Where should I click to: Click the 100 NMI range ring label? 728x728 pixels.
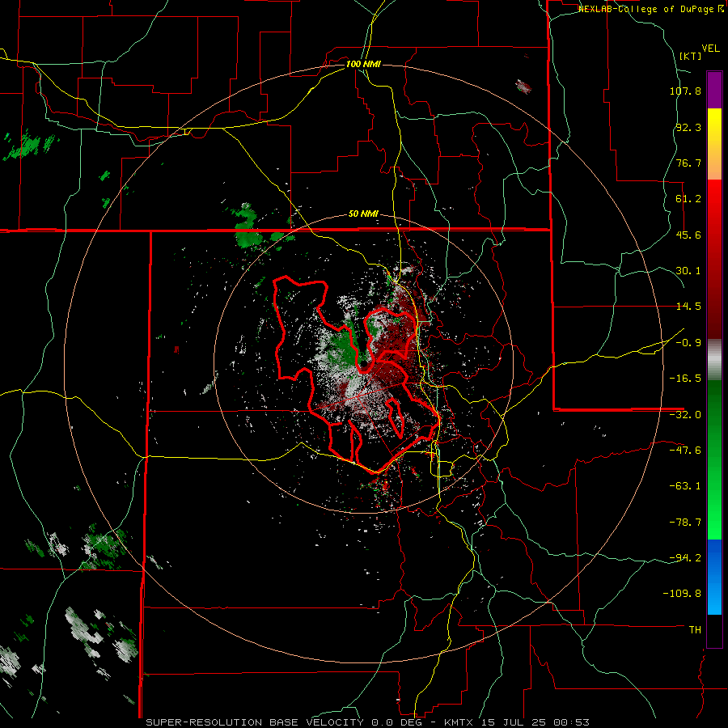[x=363, y=64]
